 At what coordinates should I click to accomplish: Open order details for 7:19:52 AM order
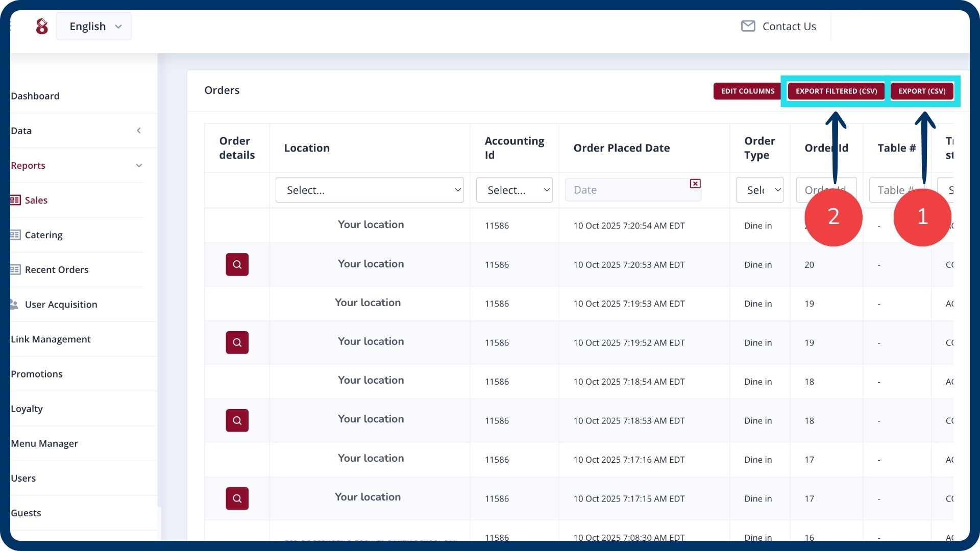coord(237,342)
